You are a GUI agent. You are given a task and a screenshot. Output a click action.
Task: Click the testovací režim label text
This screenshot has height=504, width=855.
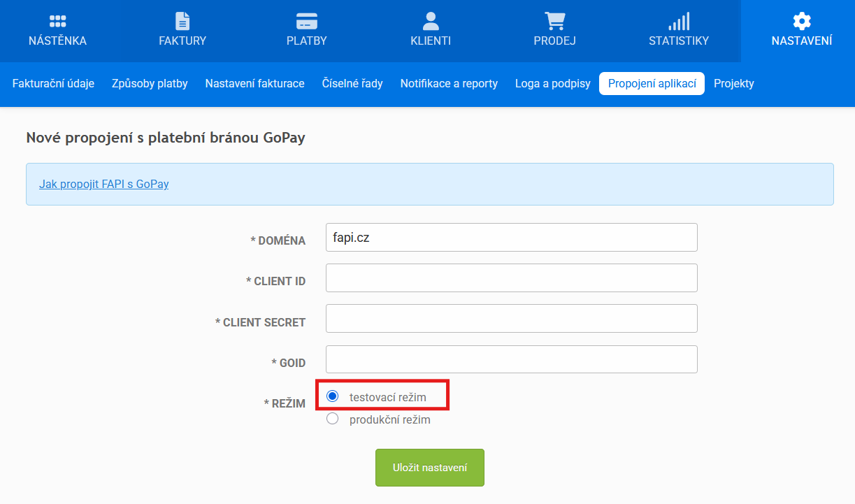(x=388, y=397)
